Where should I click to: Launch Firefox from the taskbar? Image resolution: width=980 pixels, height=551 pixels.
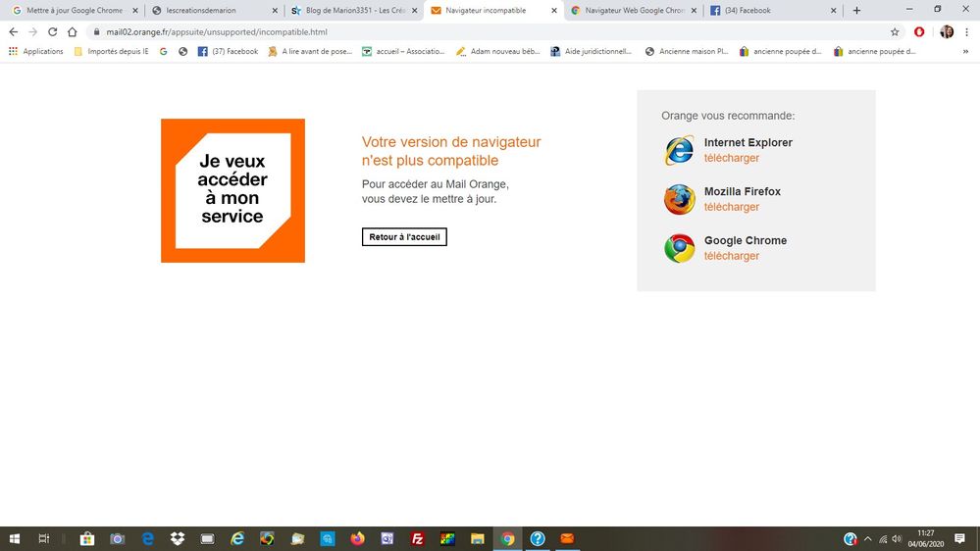point(357,538)
